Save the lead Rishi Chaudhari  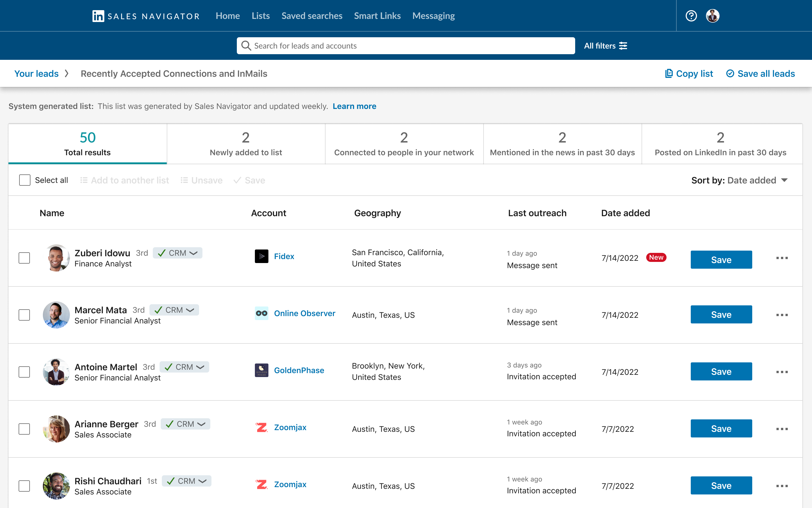(x=721, y=485)
